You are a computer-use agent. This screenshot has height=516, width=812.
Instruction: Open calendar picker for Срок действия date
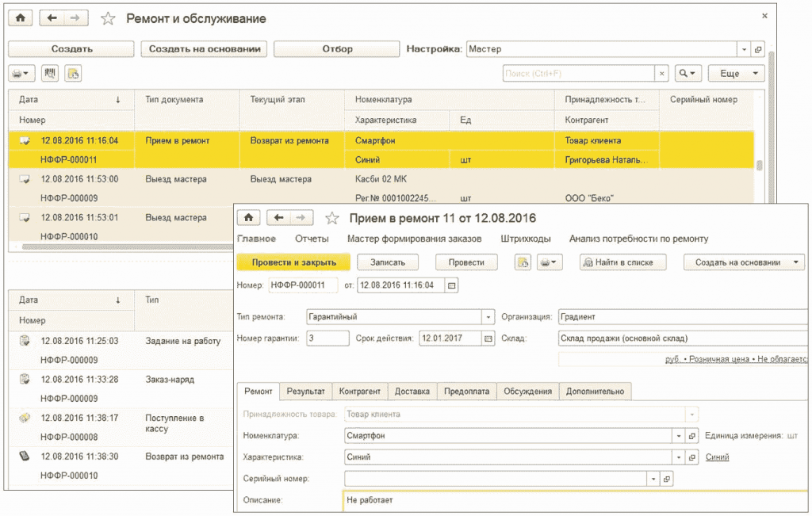tap(488, 338)
